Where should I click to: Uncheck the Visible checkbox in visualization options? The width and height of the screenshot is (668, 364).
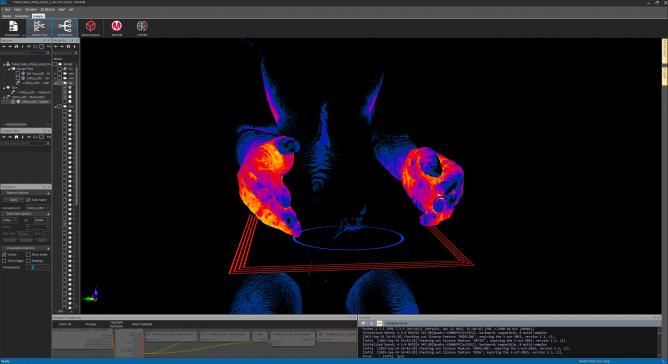click(x=4, y=254)
